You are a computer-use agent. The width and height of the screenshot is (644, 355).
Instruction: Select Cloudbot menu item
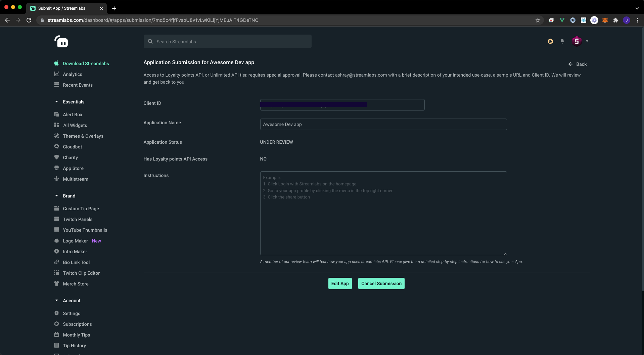(x=72, y=147)
